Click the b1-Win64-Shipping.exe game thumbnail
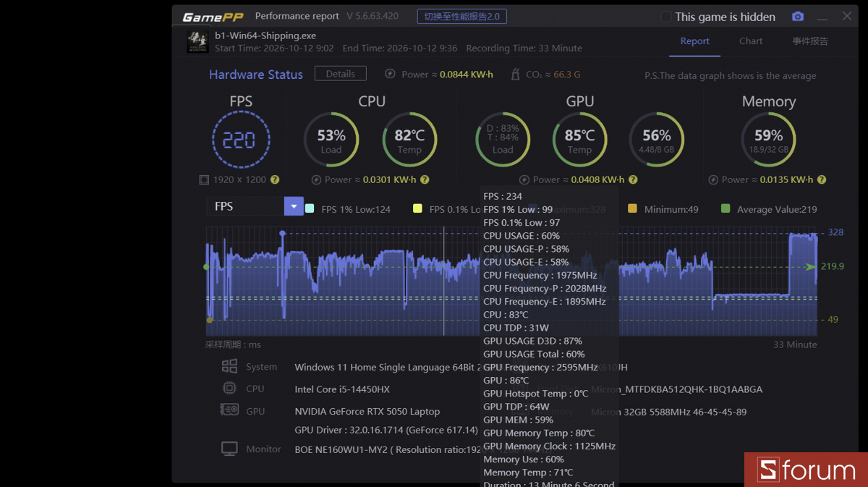Viewport: 868px width, 487px height. click(x=197, y=41)
